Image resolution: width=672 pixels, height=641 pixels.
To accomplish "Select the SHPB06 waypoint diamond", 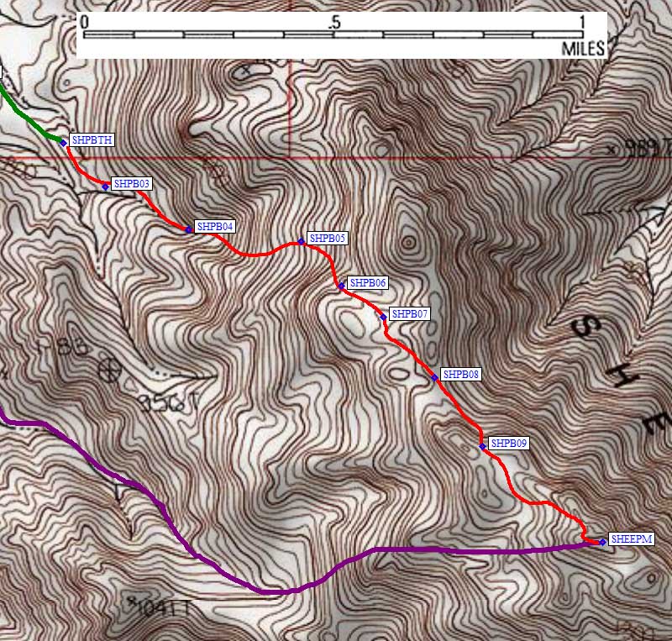I will 342,286.
